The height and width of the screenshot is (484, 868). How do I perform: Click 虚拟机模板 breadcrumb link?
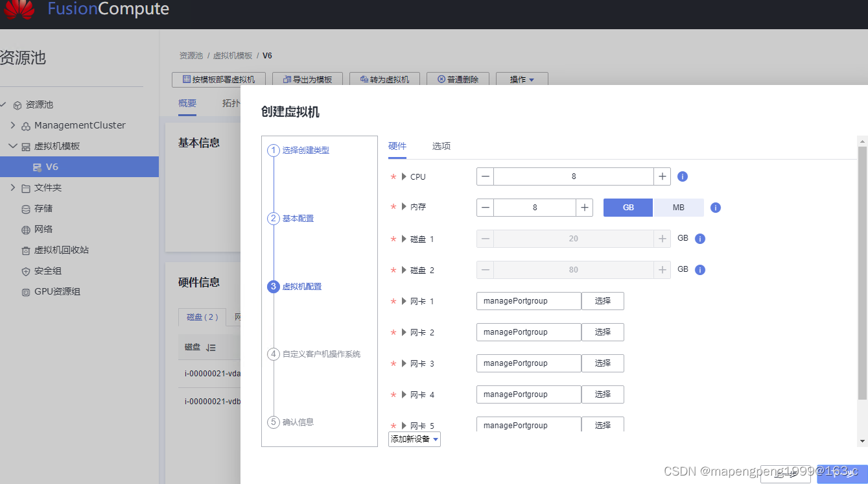[233, 56]
